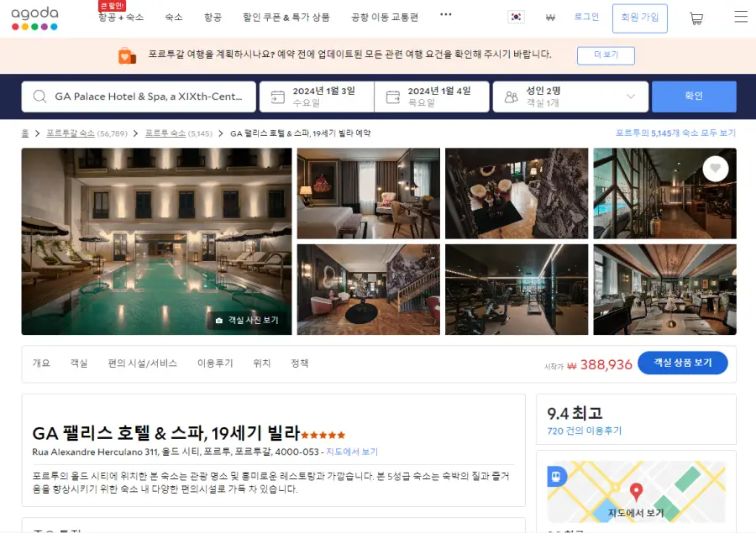Click the 지도에서 보기 link after the address
The height and width of the screenshot is (533, 756).
pyautogui.click(x=353, y=452)
